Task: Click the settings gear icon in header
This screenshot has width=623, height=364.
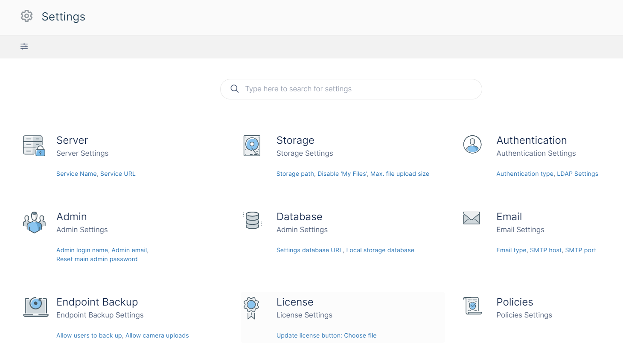Action: click(x=26, y=16)
